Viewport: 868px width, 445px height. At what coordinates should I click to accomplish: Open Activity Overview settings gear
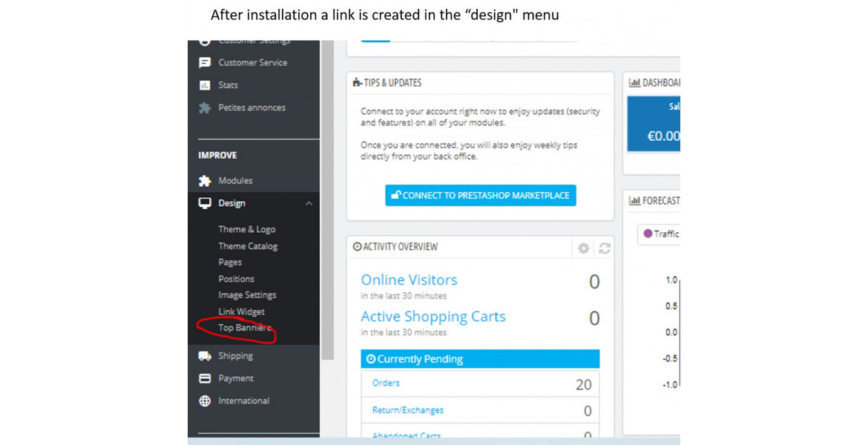[583, 248]
